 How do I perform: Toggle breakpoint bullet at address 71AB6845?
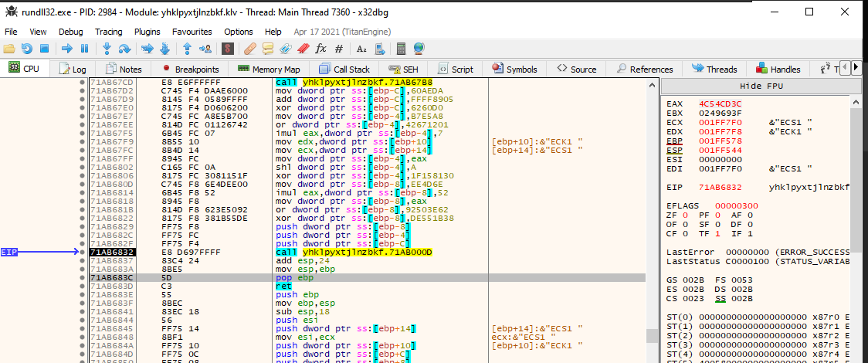click(x=83, y=329)
